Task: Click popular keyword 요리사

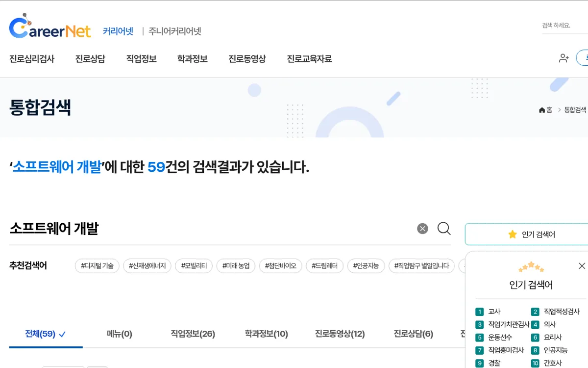Action: coord(553,337)
